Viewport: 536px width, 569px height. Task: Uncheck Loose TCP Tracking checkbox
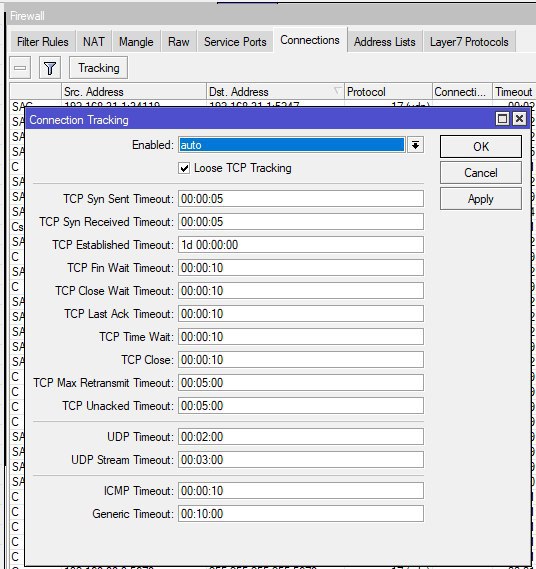click(184, 168)
